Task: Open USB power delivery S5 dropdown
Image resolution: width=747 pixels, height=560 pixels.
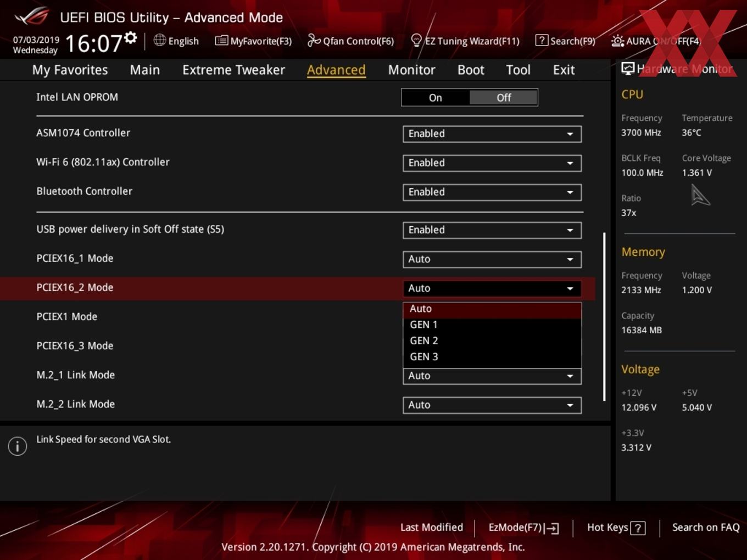Action: click(x=492, y=229)
